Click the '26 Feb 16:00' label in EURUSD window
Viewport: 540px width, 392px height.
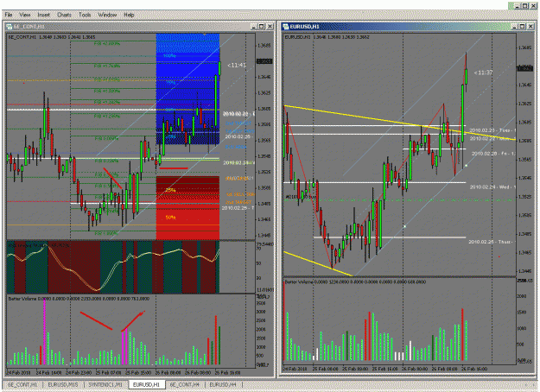[474, 369]
